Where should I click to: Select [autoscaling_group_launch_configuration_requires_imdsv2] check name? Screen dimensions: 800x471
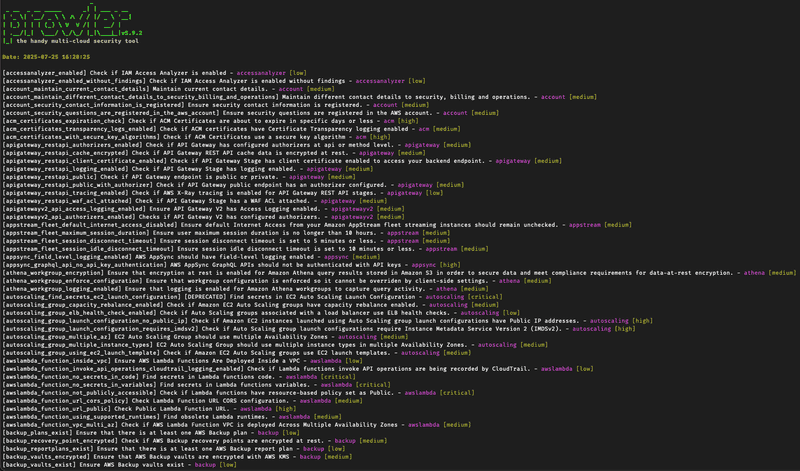[x=100, y=329]
